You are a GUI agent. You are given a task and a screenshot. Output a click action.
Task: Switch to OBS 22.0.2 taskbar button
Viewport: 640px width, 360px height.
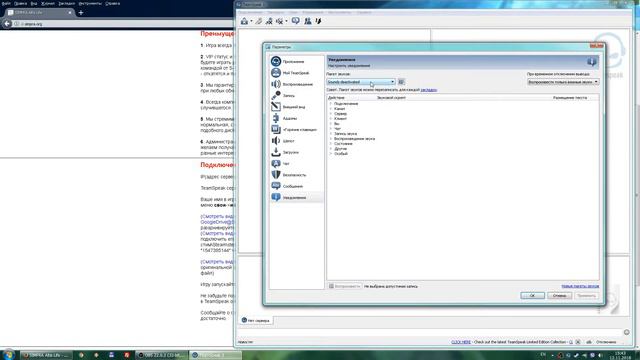(x=162, y=355)
